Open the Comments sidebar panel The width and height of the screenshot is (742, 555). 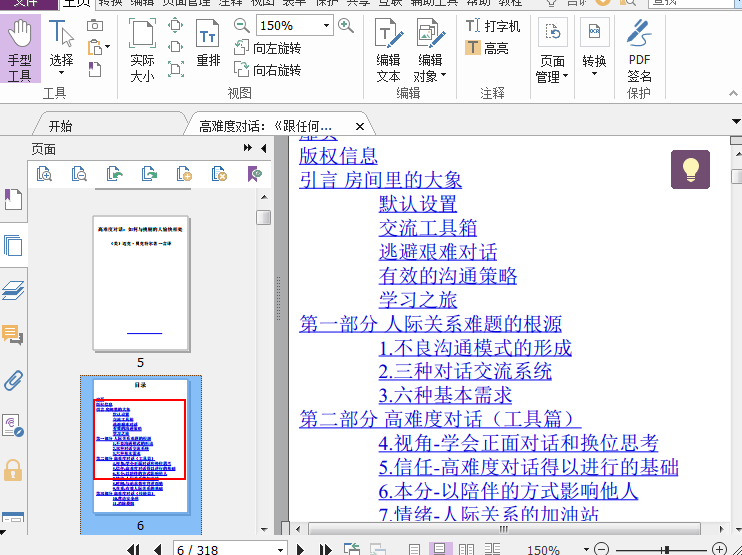[13, 335]
